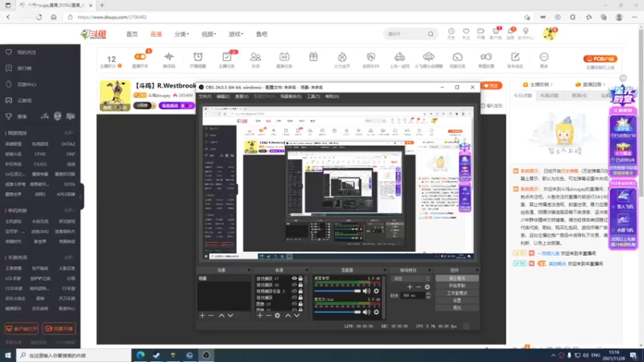Image resolution: width=644 pixels, height=362 pixels.
Task: Click the gauge icon in streamer toolbar
Action: point(457,56)
